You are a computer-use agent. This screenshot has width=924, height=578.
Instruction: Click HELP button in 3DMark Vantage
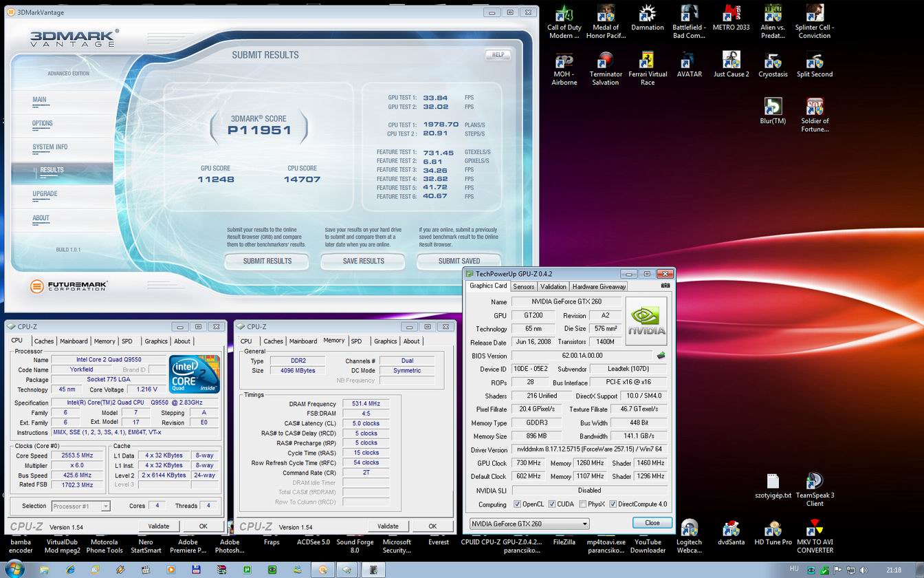pyautogui.click(x=498, y=54)
